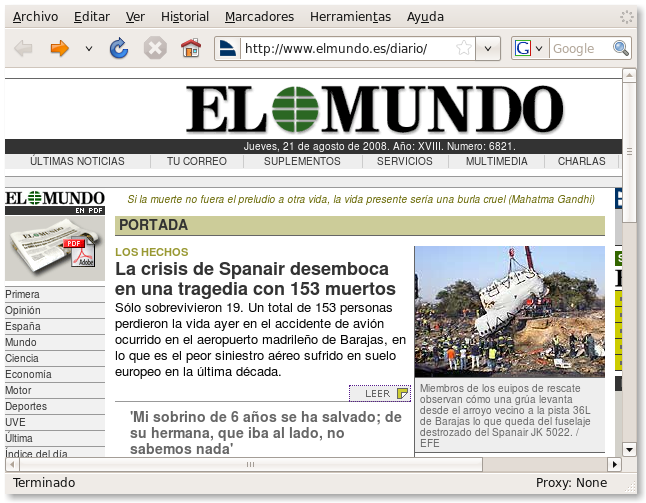Open the address bar URL dropdown
Image resolution: width=646 pixels, height=503 pixels.
click(x=488, y=49)
